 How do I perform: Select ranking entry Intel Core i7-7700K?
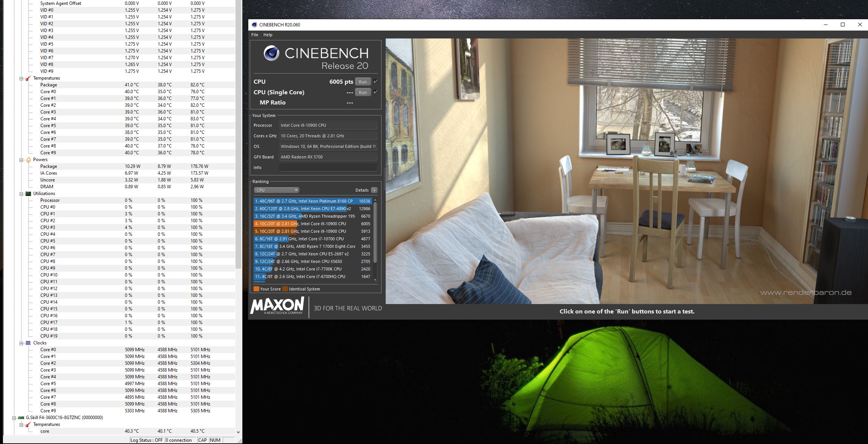click(312, 269)
